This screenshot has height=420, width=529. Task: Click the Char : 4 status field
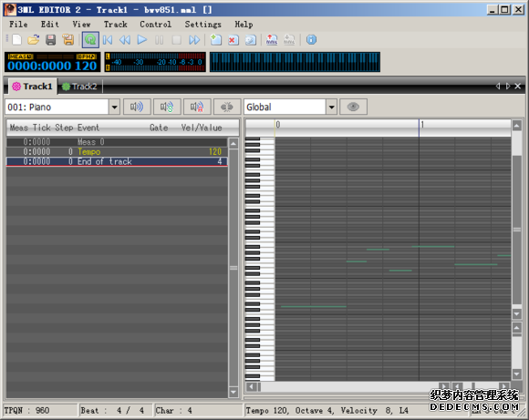coord(198,410)
